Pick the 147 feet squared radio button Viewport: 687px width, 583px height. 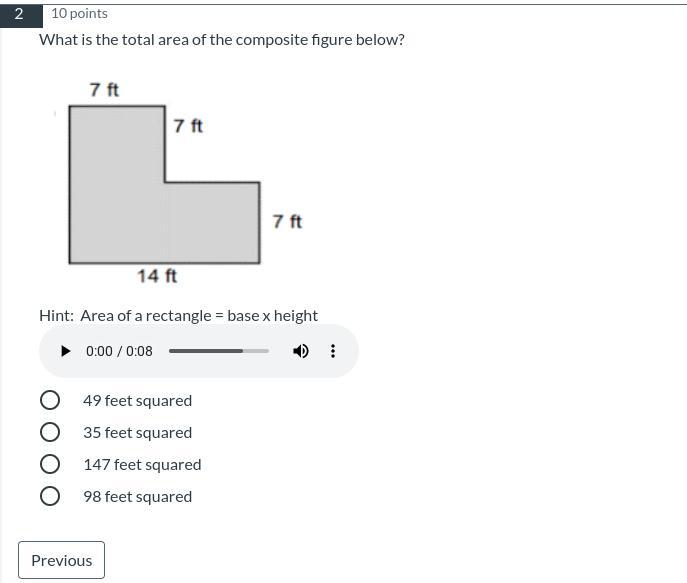pyautogui.click(x=50, y=464)
